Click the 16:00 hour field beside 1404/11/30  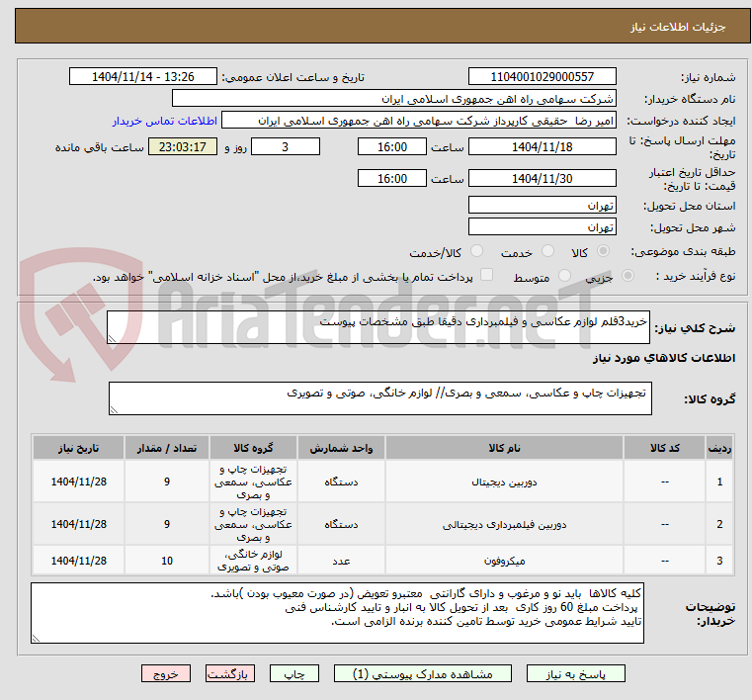(392, 179)
